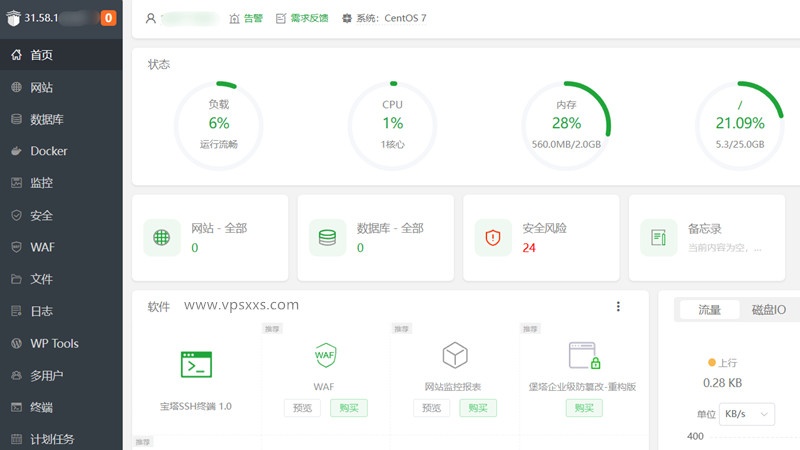This screenshot has width=800, height=450.
Task: Open the software panel three-dot menu
Action: click(618, 306)
